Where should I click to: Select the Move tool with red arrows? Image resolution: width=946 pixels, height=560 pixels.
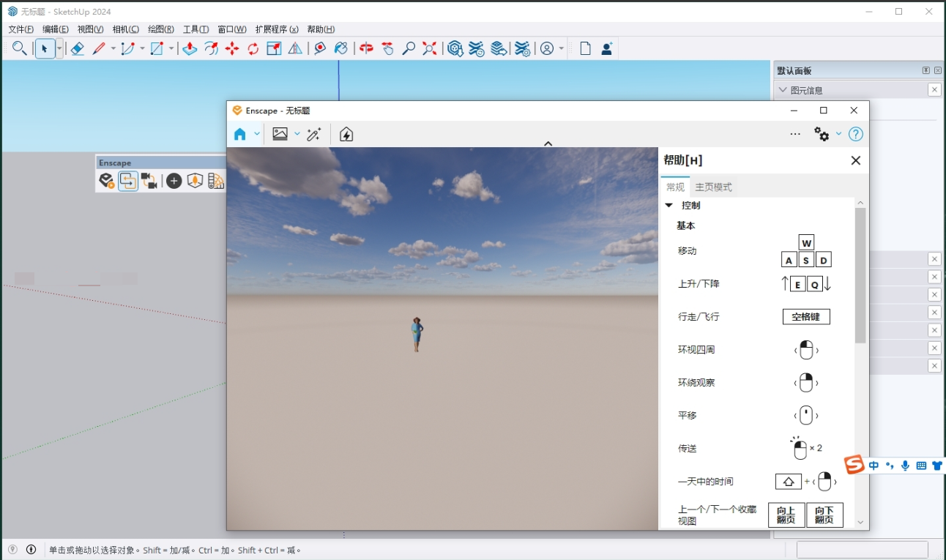[x=232, y=48]
